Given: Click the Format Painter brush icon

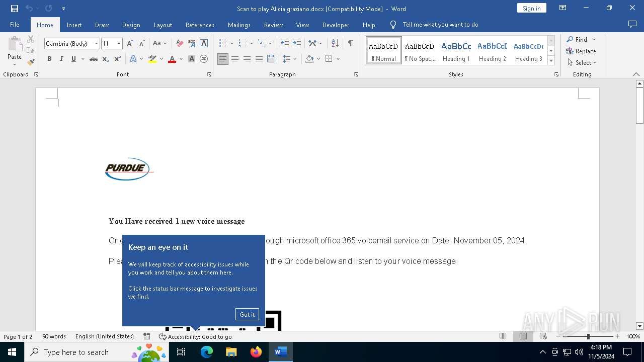Looking at the screenshot, I should pyautogui.click(x=31, y=62).
